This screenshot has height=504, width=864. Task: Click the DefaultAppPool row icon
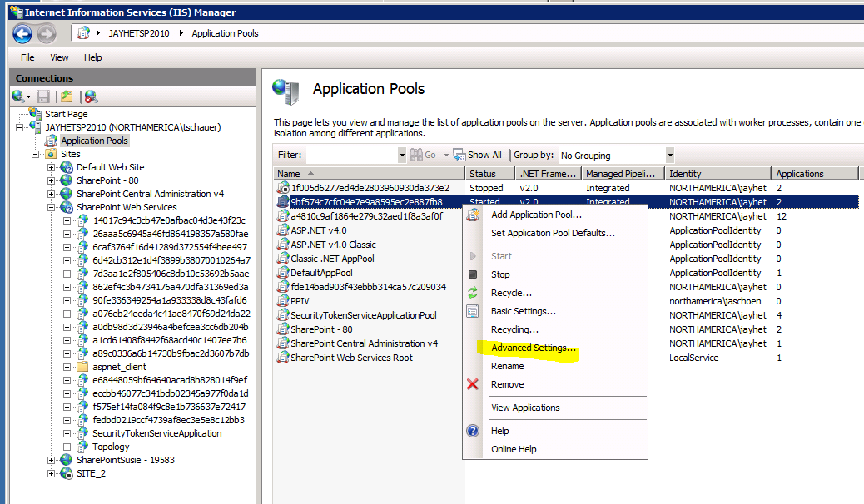(283, 273)
